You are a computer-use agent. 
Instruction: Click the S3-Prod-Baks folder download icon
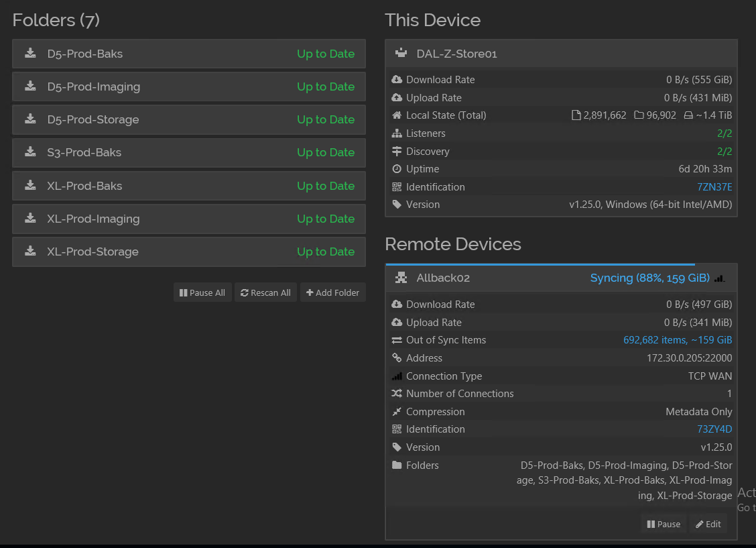[30, 152]
